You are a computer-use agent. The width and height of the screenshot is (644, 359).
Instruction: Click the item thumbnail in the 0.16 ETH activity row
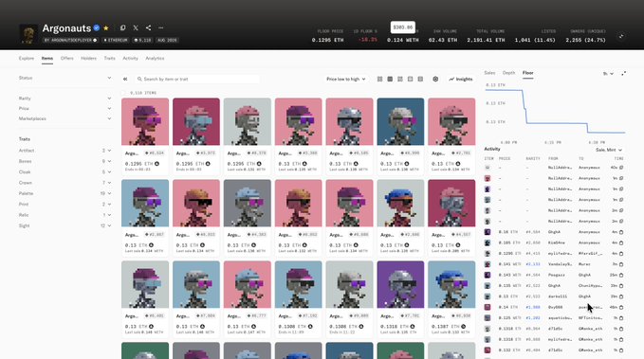488,232
